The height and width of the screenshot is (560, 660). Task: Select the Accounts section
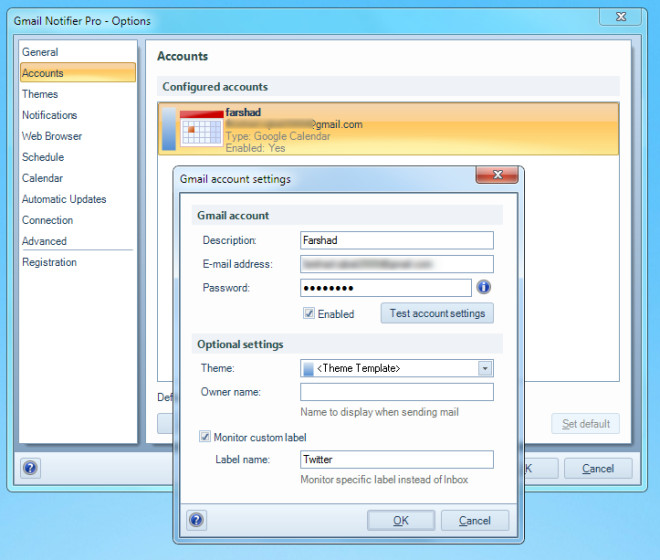pos(78,73)
